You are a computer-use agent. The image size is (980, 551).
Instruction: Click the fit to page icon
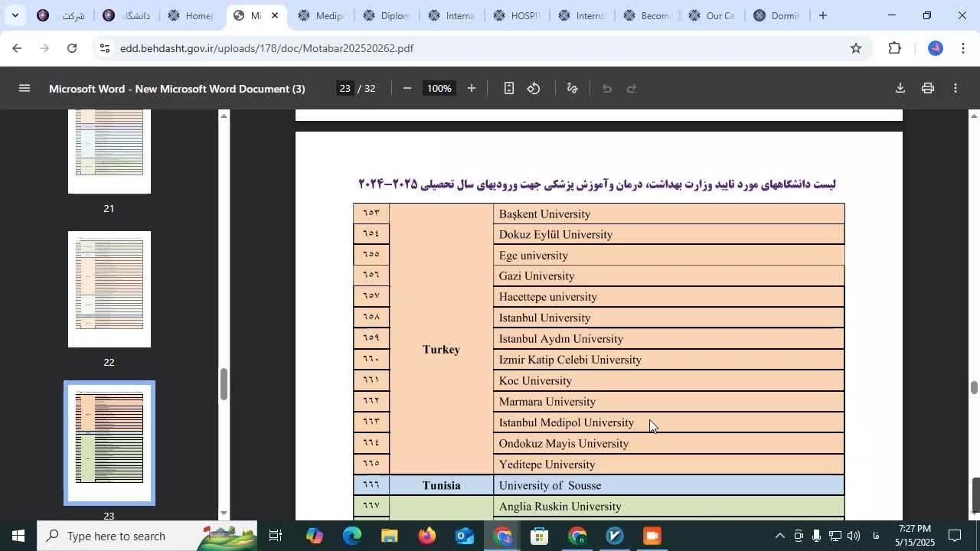(509, 88)
